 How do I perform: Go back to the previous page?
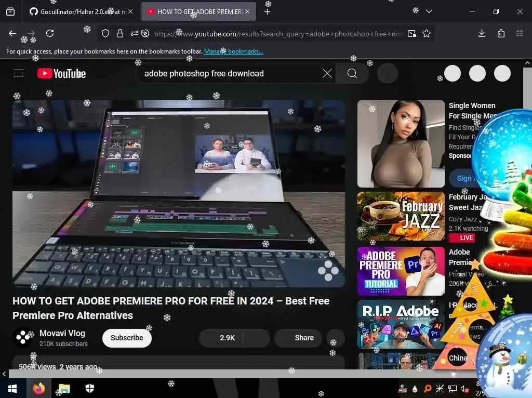point(12,33)
